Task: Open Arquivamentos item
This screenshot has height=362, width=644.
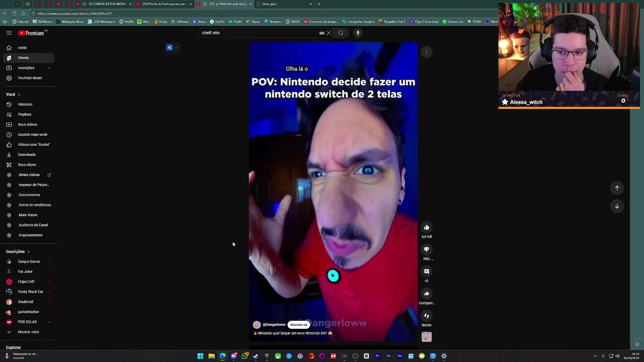Action: (28, 235)
